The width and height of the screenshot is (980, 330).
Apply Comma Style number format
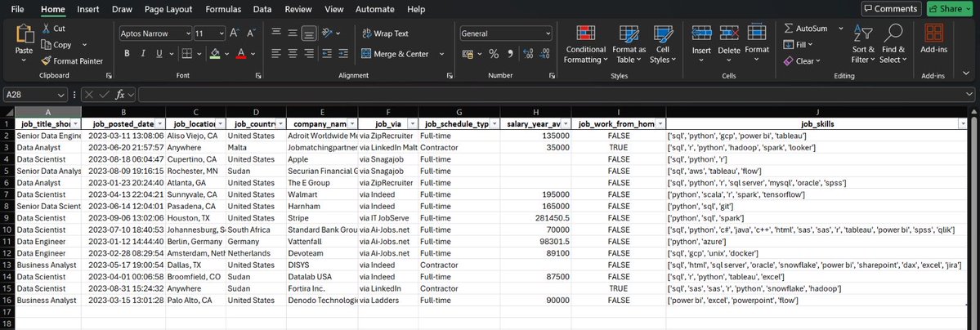(x=510, y=54)
